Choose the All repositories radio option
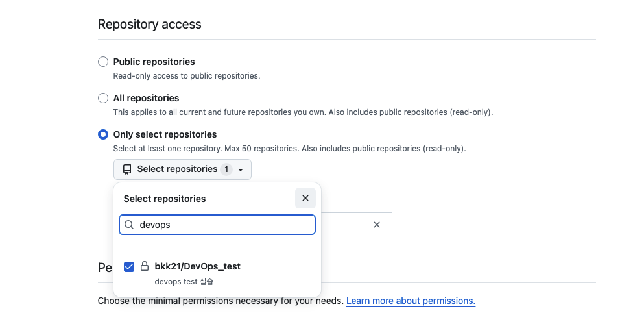 tap(103, 98)
